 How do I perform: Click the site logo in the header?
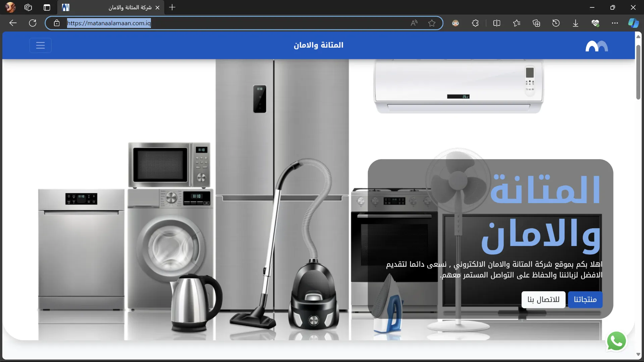pos(596,46)
